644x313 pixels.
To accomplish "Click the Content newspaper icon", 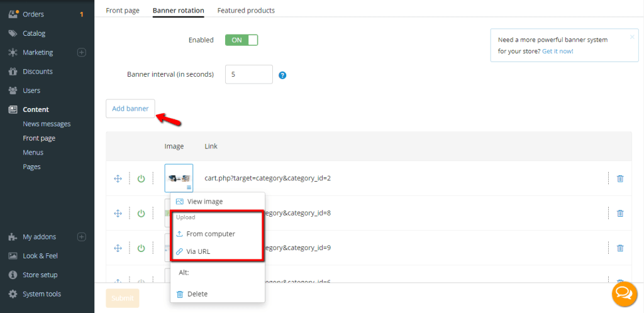I will tap(13, 109).
